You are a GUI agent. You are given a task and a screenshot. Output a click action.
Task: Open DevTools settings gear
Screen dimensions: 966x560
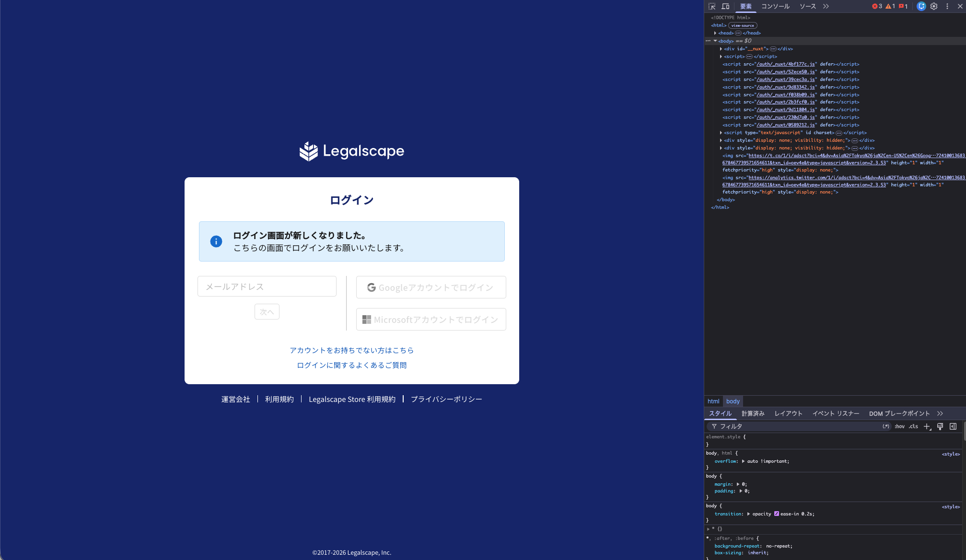coord(934,6)
